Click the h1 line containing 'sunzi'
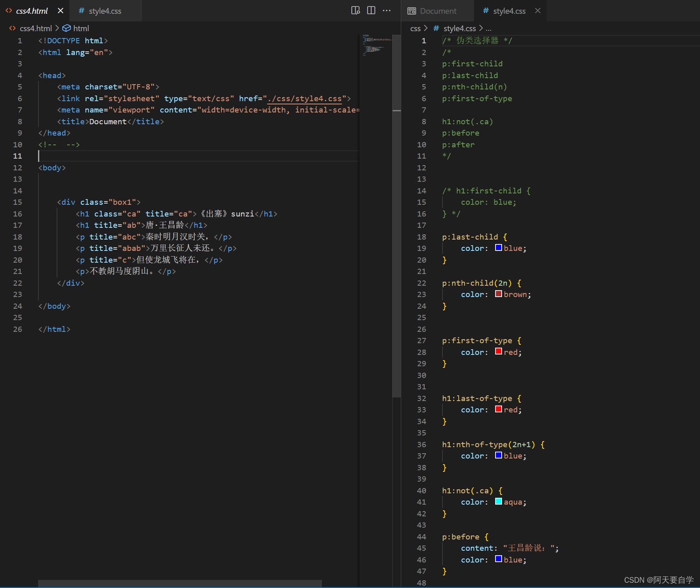 click(177, 214)
